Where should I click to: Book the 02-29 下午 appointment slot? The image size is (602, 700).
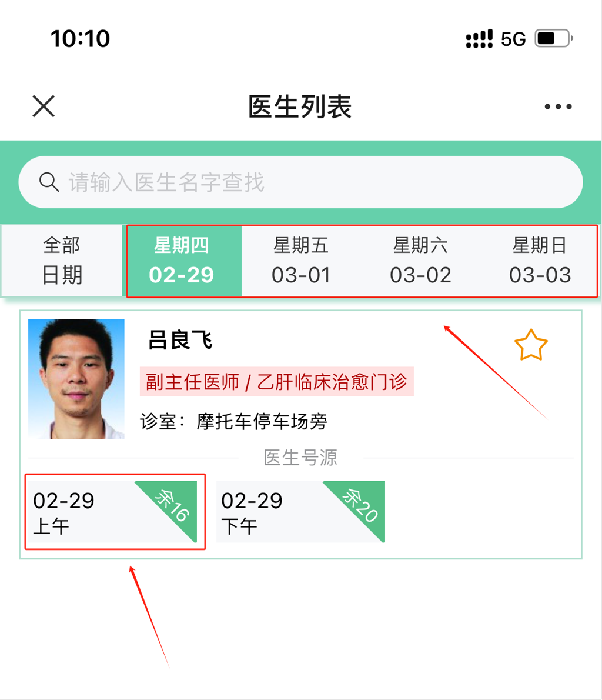(300, 512)
